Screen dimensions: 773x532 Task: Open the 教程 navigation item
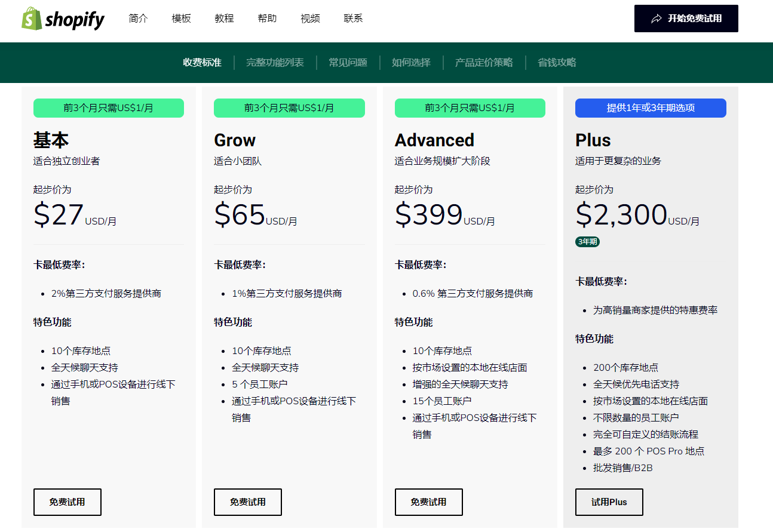coord(224,19)
